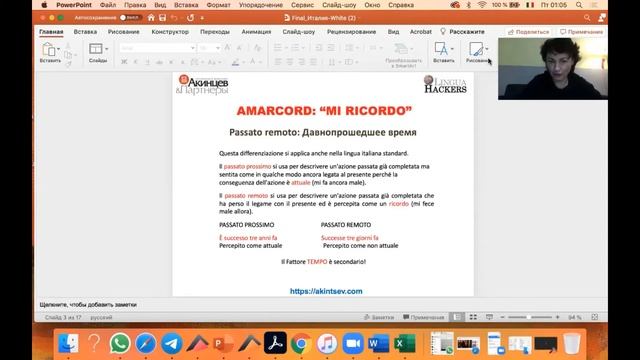640x360 pixels.
Task: Click the Convert to SmartArt button
Action: click(x=403, y=55)
